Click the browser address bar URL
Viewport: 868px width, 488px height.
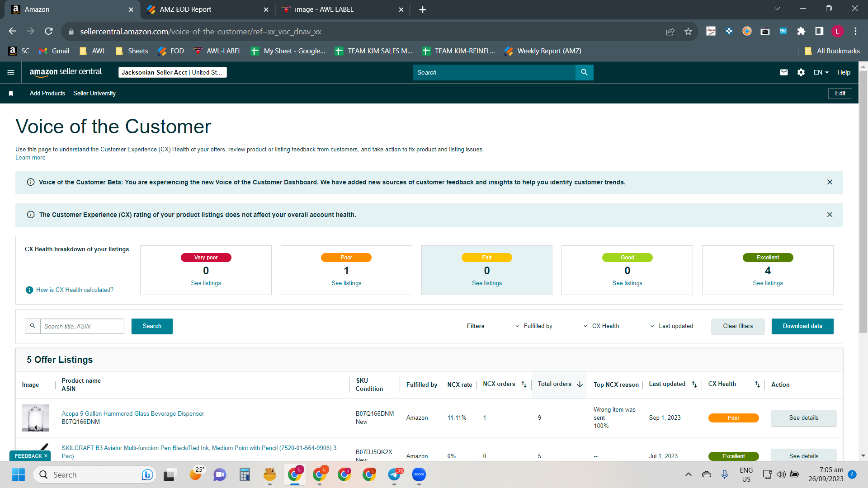(x=201, y=32)
